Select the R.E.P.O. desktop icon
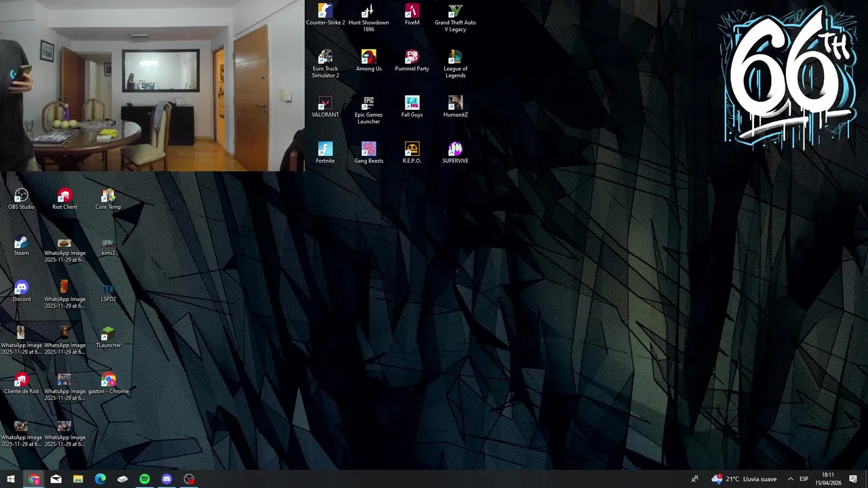The height and width of the screenshot is (488, 868). pos(412,153)
